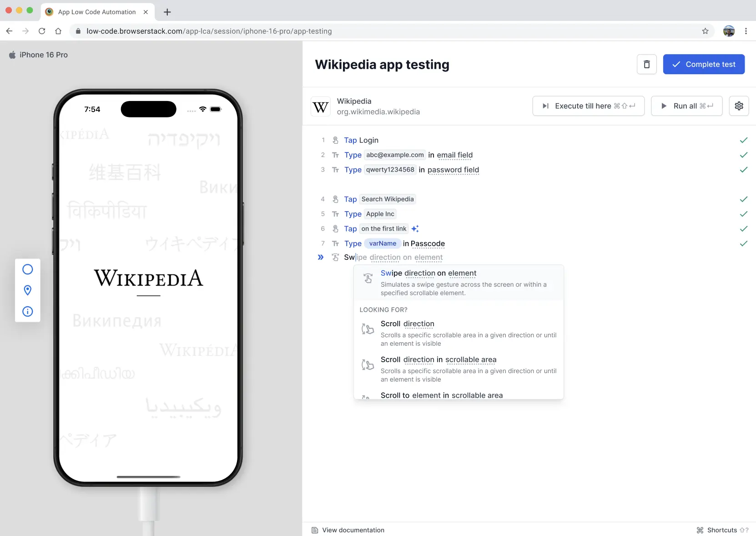Screen dimensions: 756x536
Task: Open the device info panel via info icon
Action: (x=28, y=312)
